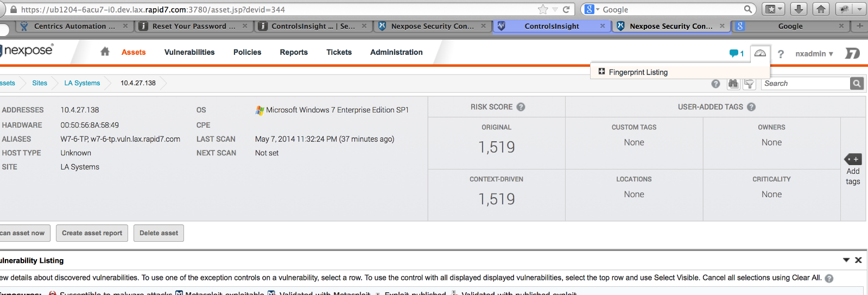Click the Create asset report button

[x=92, y=233]
